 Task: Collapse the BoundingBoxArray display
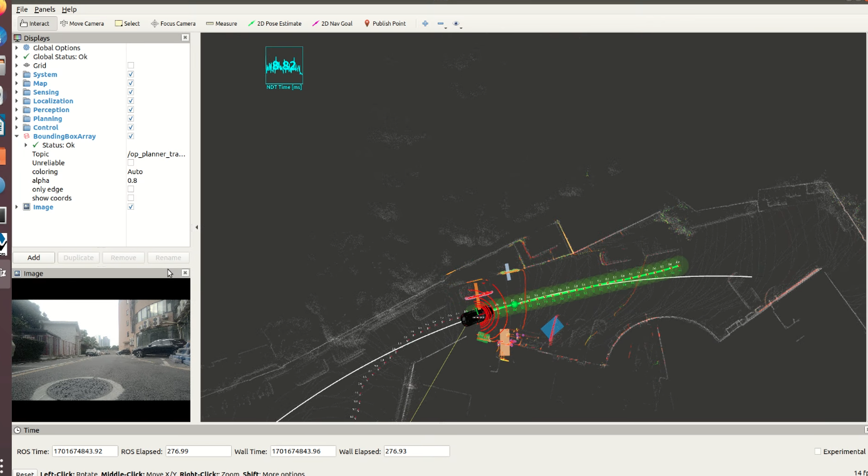click(17, 136)
